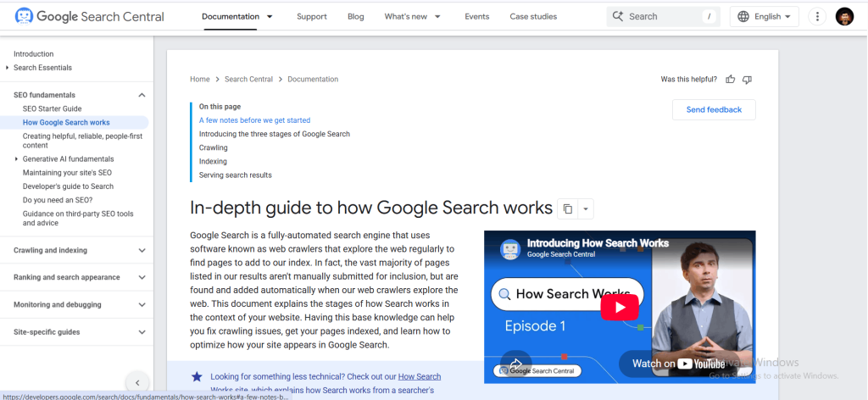
Task: Jump to the Crawling section
Action: point(213,147)
